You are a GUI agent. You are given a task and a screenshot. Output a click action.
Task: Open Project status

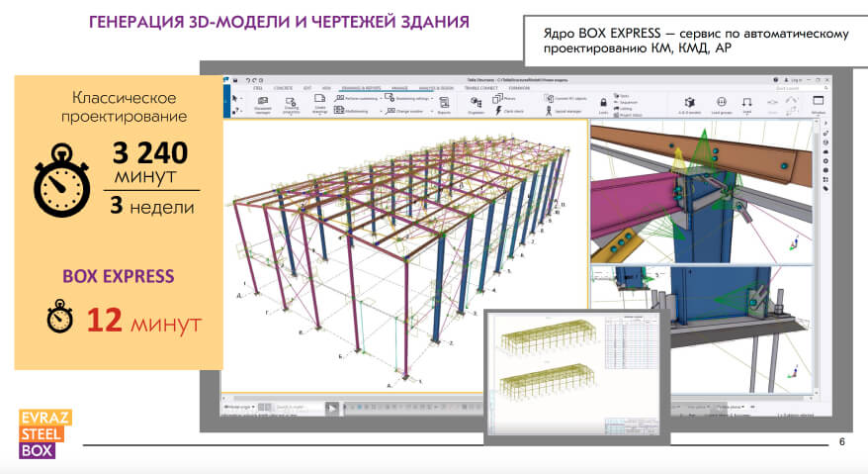(x=628, y=115)
